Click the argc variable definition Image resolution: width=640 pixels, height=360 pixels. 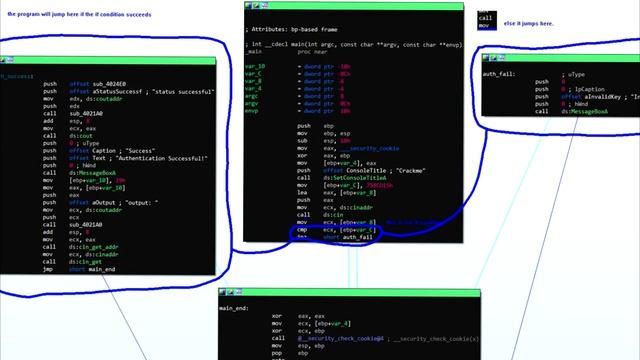tap(295, 96)
